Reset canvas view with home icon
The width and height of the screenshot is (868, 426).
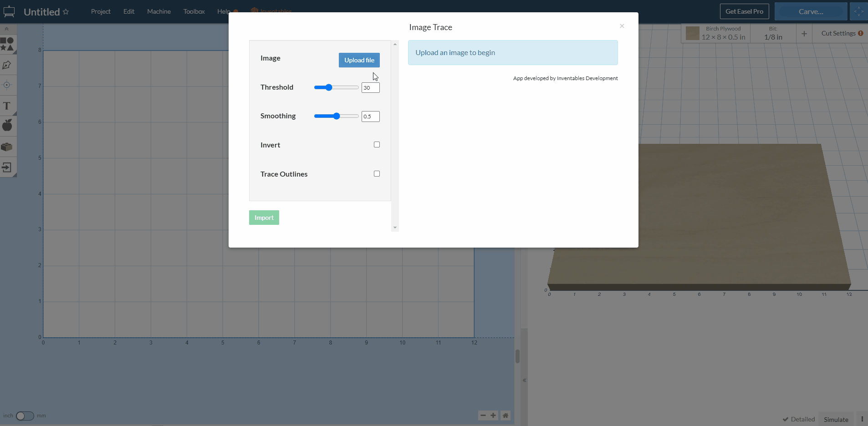point(505,415)
